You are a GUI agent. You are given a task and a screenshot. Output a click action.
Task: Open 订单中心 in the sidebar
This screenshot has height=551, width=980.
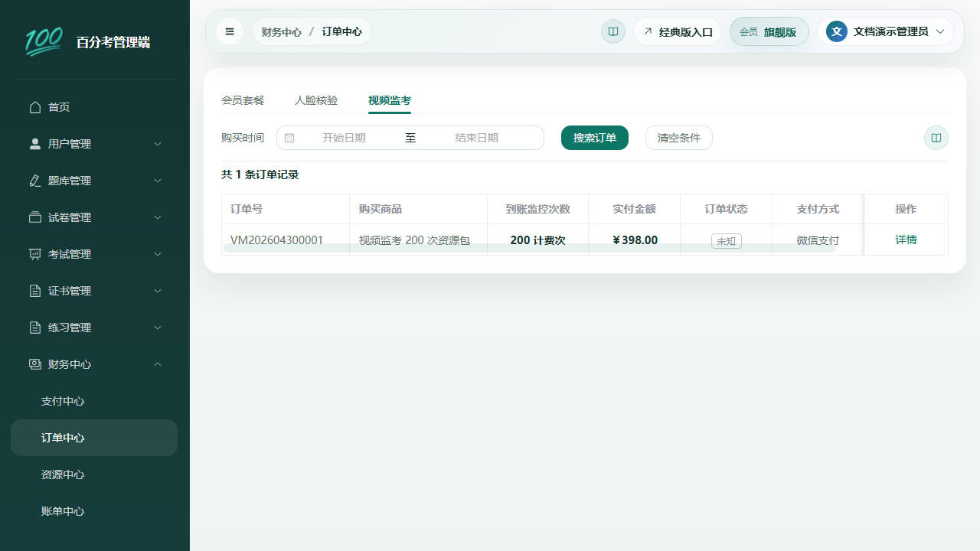[94, 438]
